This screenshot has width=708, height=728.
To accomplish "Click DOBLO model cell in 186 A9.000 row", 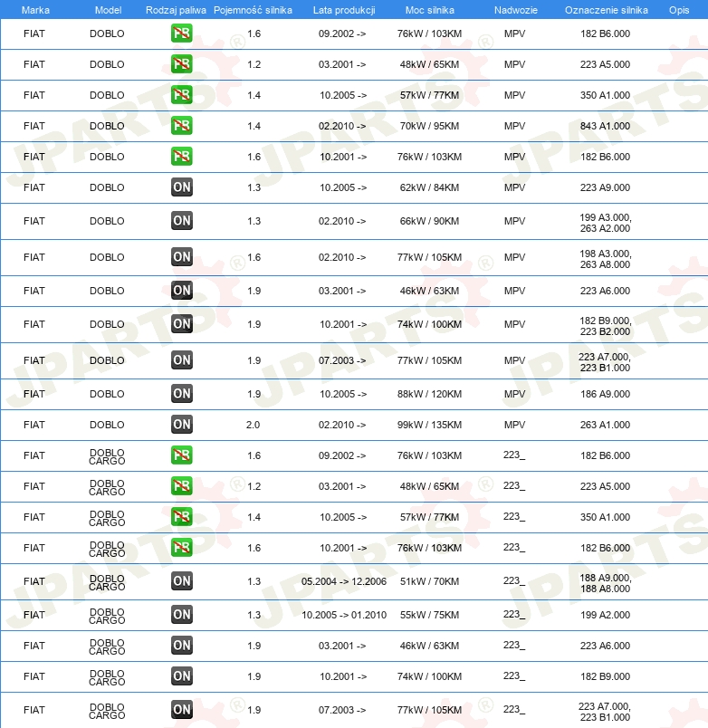I will click(107, 394).
